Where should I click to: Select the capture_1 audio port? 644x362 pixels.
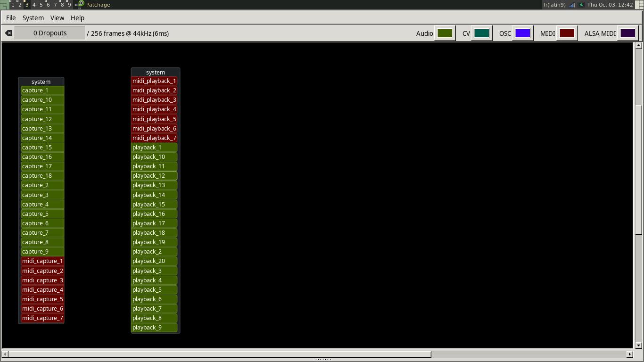pyautogui.click(x=42, y=90)
